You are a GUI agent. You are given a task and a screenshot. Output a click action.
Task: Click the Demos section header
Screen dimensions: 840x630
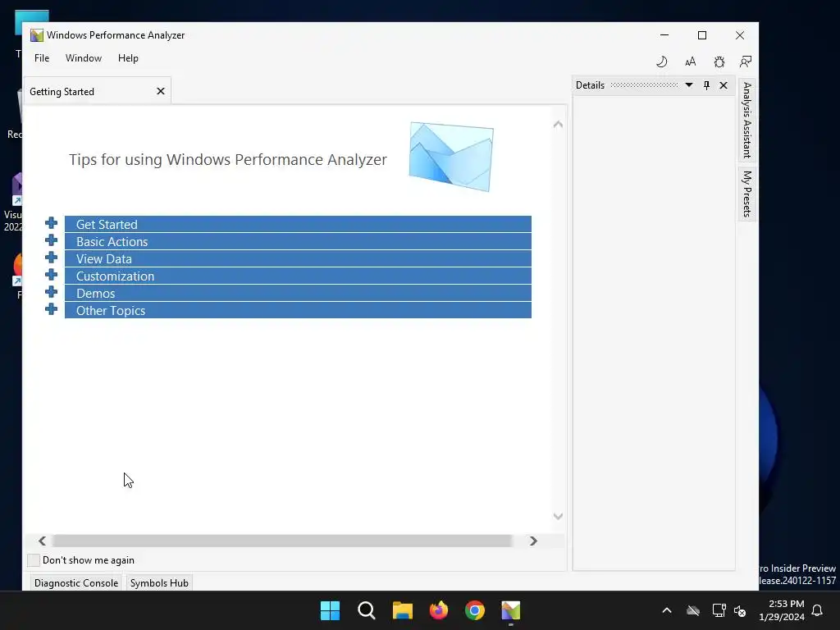tap(298, 293)
